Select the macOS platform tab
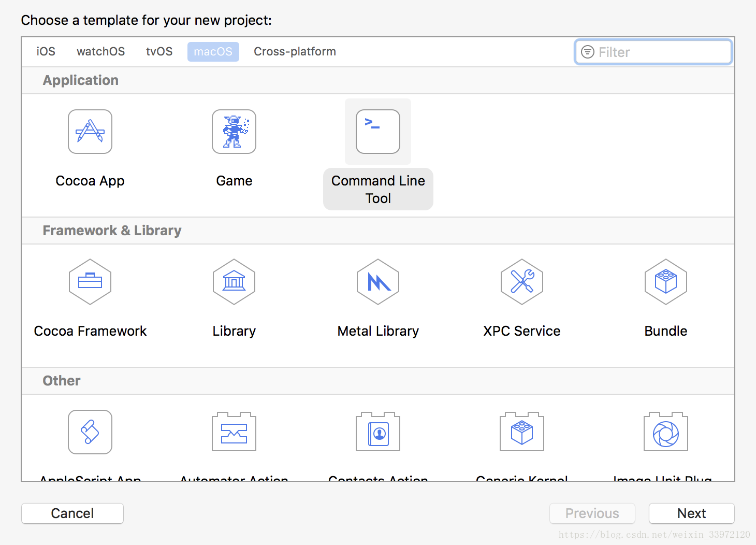 (213, 52)
